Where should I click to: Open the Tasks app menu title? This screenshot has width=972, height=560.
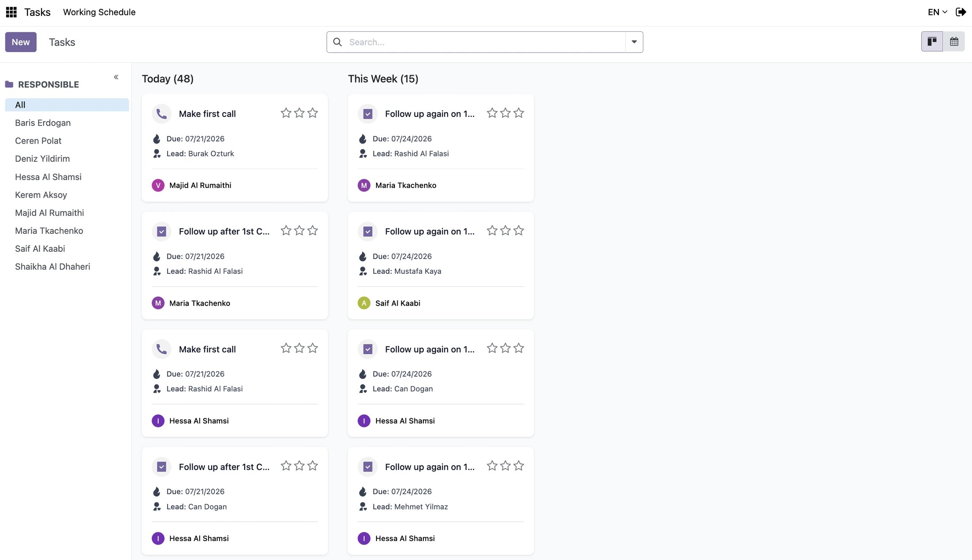38,12
